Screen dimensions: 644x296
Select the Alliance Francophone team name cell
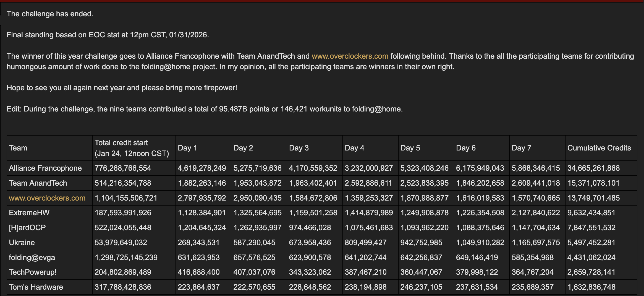point(45,168)
